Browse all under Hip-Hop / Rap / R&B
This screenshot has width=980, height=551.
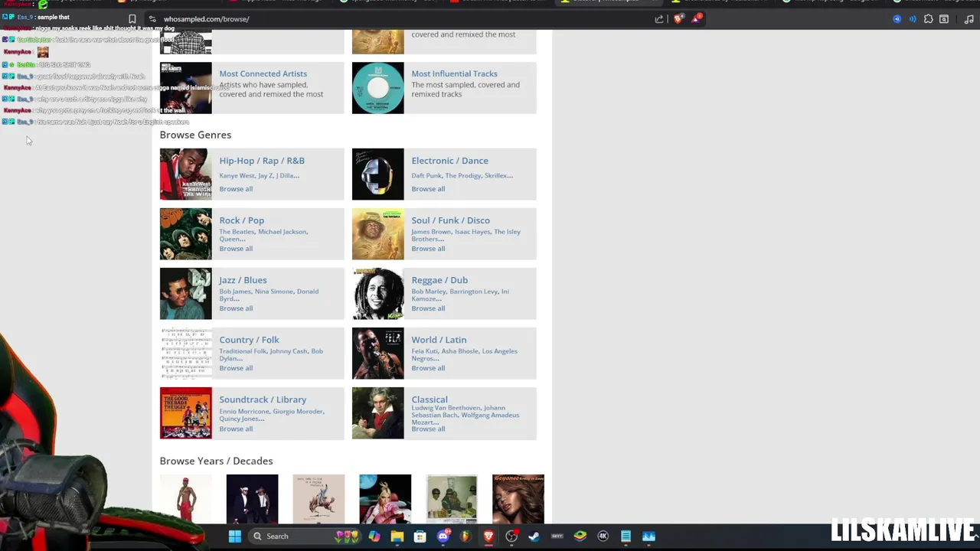(236, 189)
